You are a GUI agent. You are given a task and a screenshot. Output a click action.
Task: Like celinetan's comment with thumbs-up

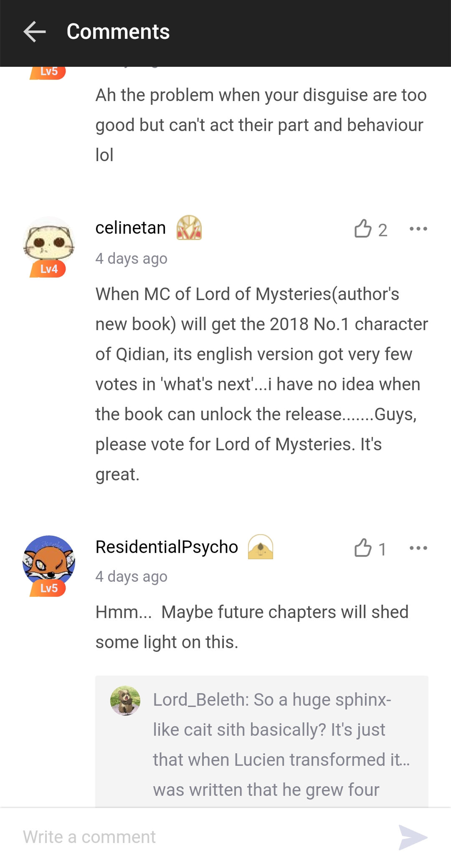point(363,229)
